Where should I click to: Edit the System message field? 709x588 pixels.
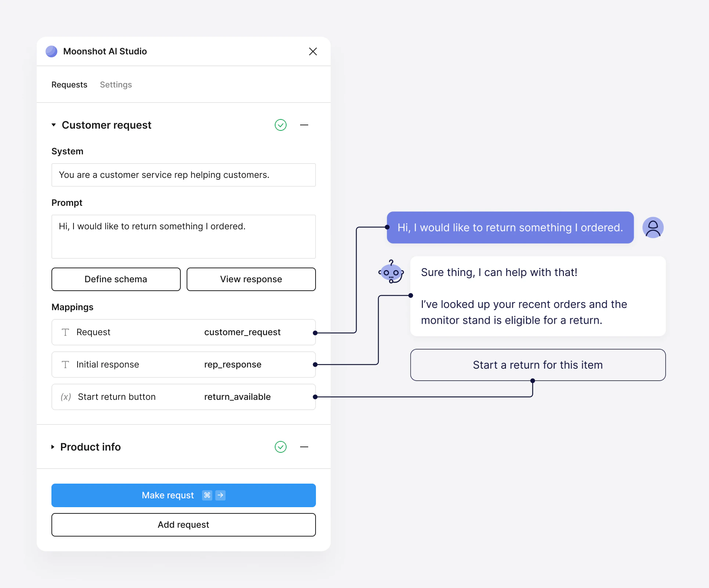click(x=184, y=175)
